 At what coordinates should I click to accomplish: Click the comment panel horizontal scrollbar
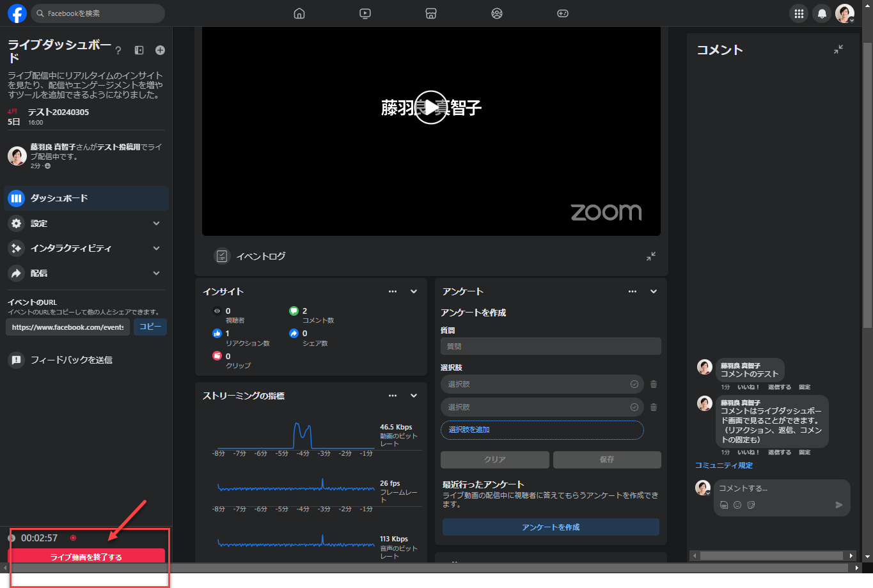tap(771, 555)
